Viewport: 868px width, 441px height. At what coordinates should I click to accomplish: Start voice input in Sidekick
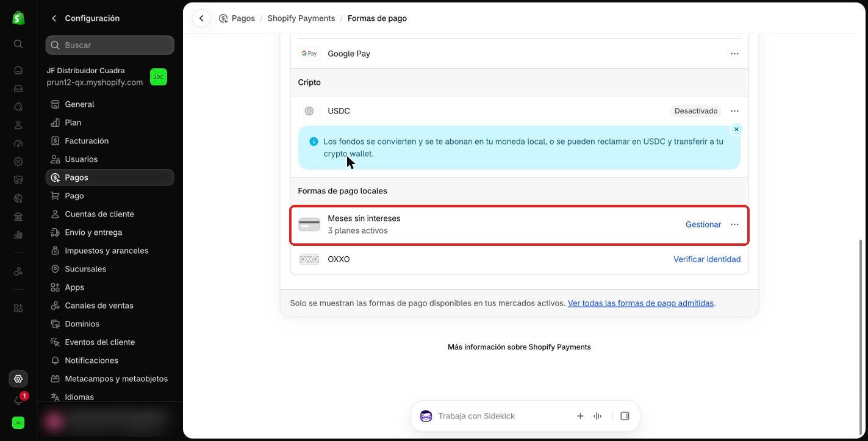point(598,416)
